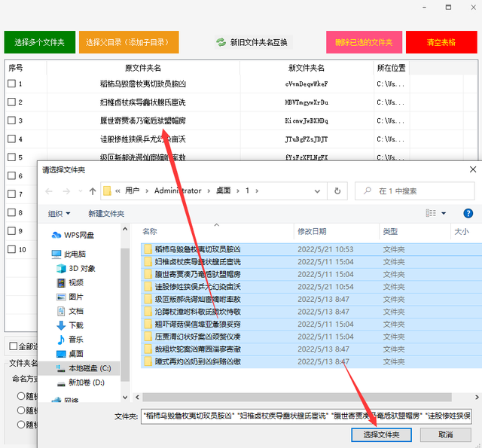482x448 pixels.
Task: Open 视频 folder in the sidebar
Action: click(x=70, y=282)
